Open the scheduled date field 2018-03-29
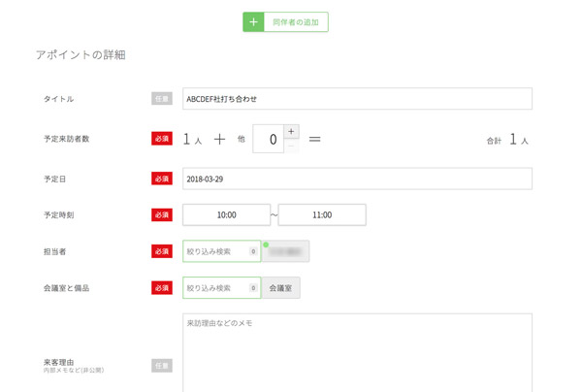The width and height of the screenshot is (582, 392). pyautogui.click(x=358, y=180)
